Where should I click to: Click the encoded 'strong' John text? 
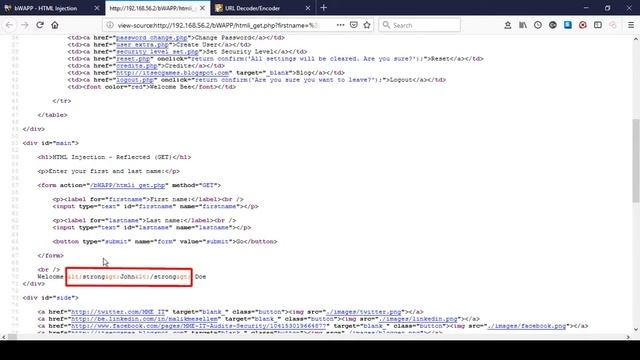click(x=129, y=277)
